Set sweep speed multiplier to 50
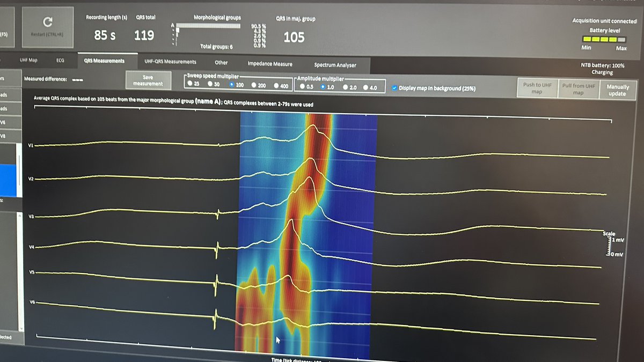 tap(210, 85)
